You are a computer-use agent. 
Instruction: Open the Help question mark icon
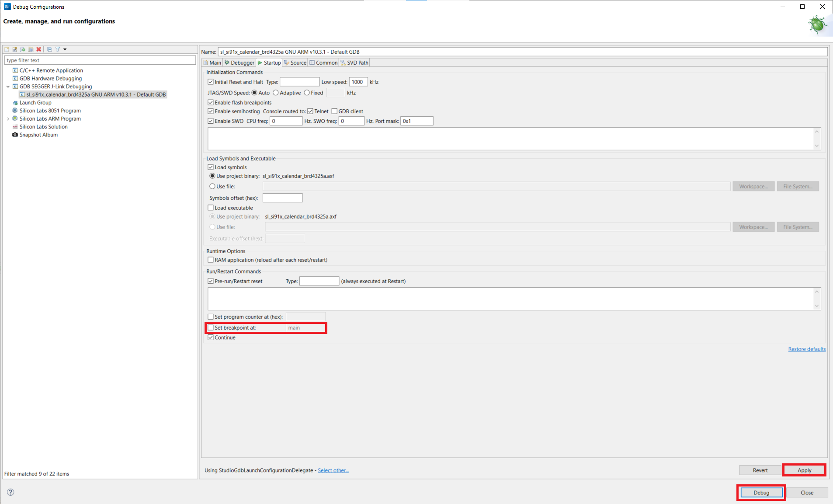pyautogui.click(x=10, y=492)
